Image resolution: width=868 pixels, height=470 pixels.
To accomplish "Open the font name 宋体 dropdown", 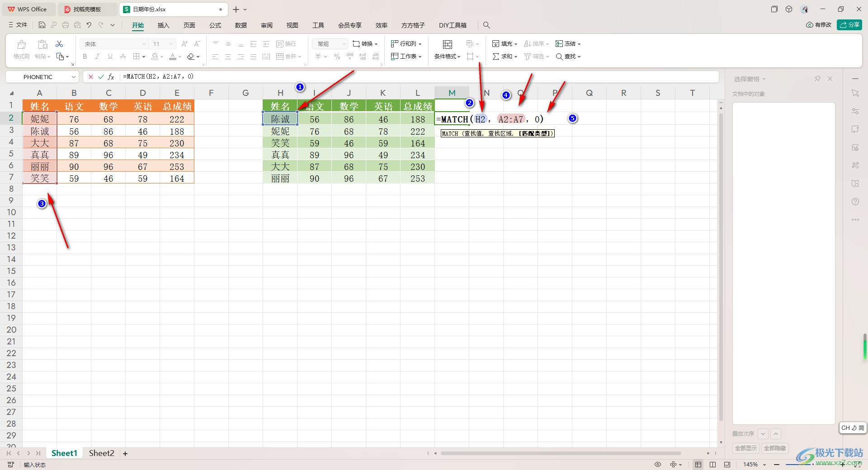I will pyautogui.click(x=144, y=44).
